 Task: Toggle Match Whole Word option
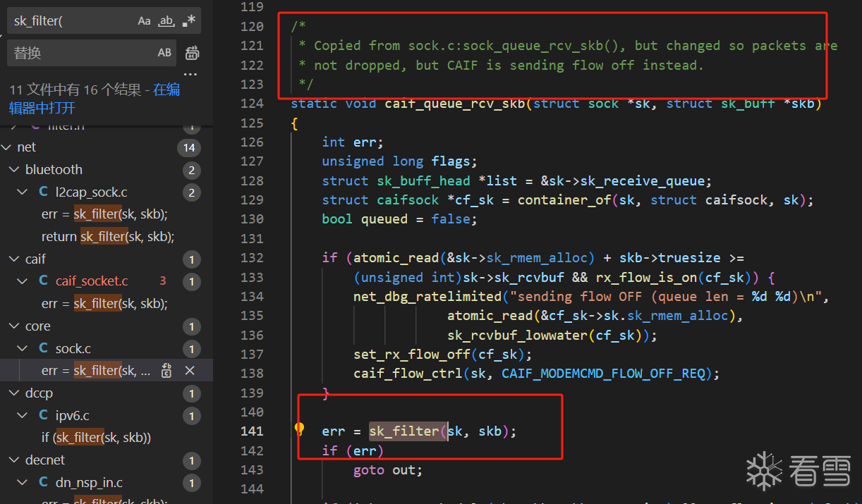[x=166, y=21]
